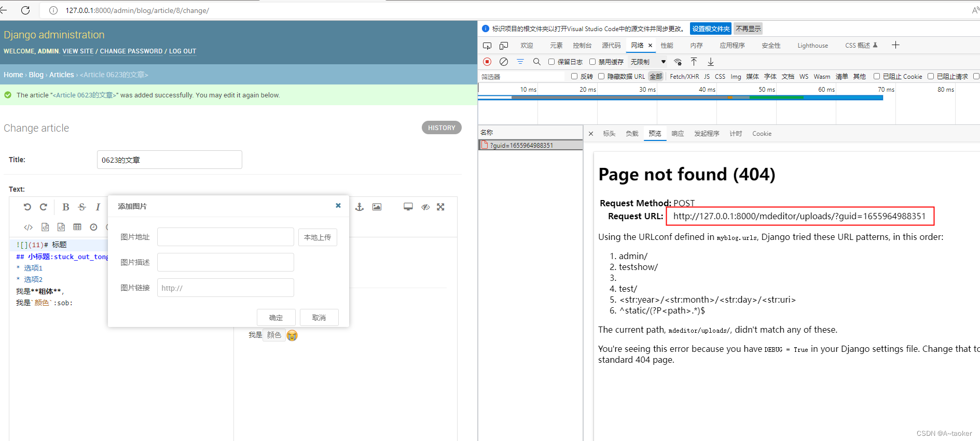Viewport: 980px width, 441px height.
Task: Close the 添加图片 dialog with the X
Action: pyautogui.click(x=338, y=205)
